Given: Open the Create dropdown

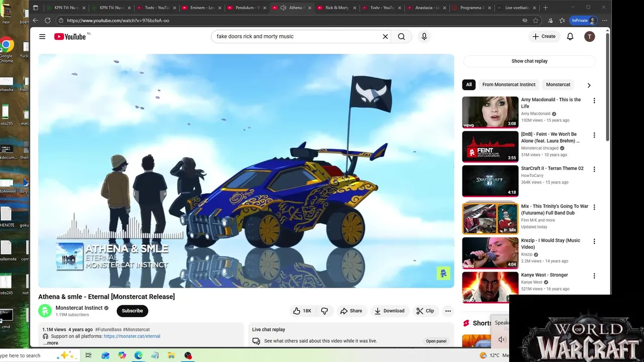Looking at the screenshot, I should pos(544,36).
